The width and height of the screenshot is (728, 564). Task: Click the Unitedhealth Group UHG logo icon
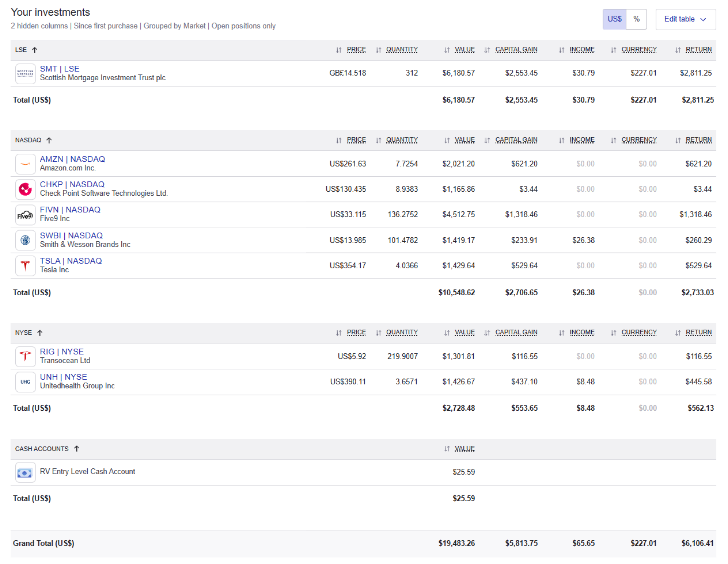(x=25, y=382)
